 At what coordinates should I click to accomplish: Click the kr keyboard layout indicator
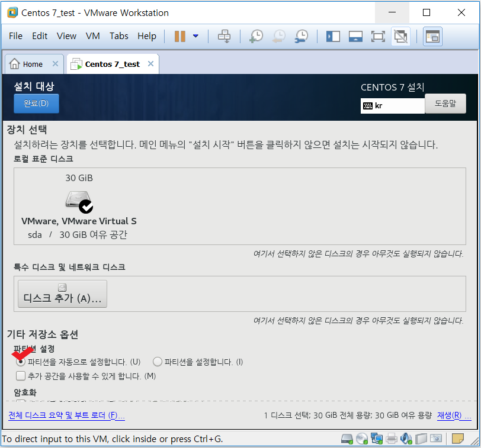point(393,106)
